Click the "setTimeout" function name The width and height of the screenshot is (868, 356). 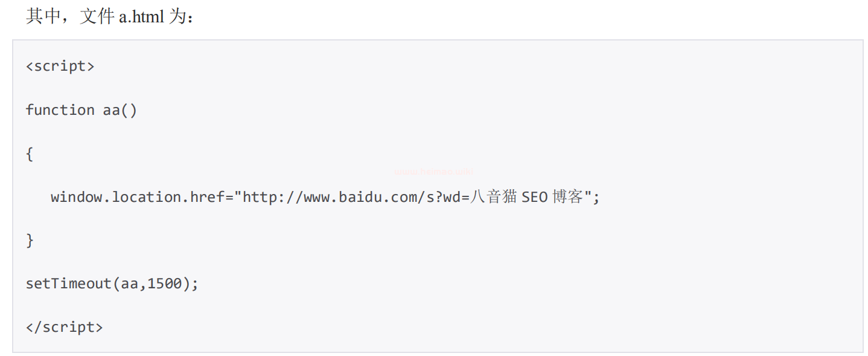68,283
